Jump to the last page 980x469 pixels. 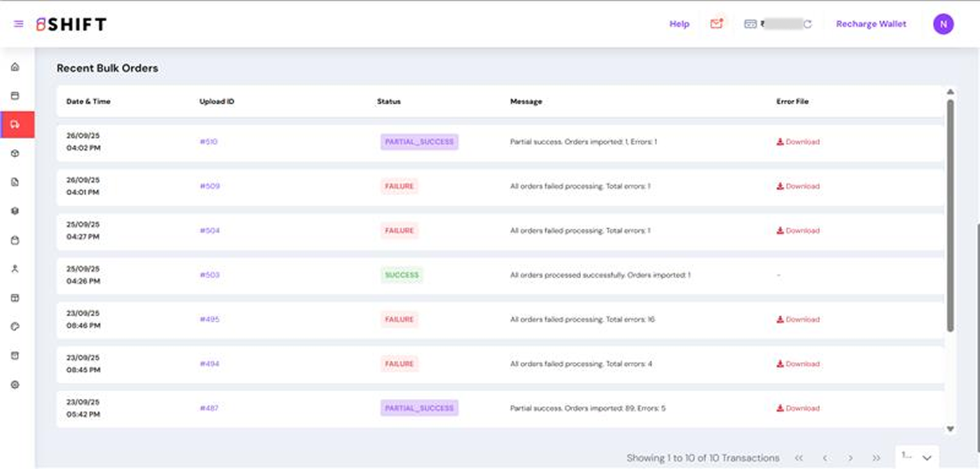(876, 458)
